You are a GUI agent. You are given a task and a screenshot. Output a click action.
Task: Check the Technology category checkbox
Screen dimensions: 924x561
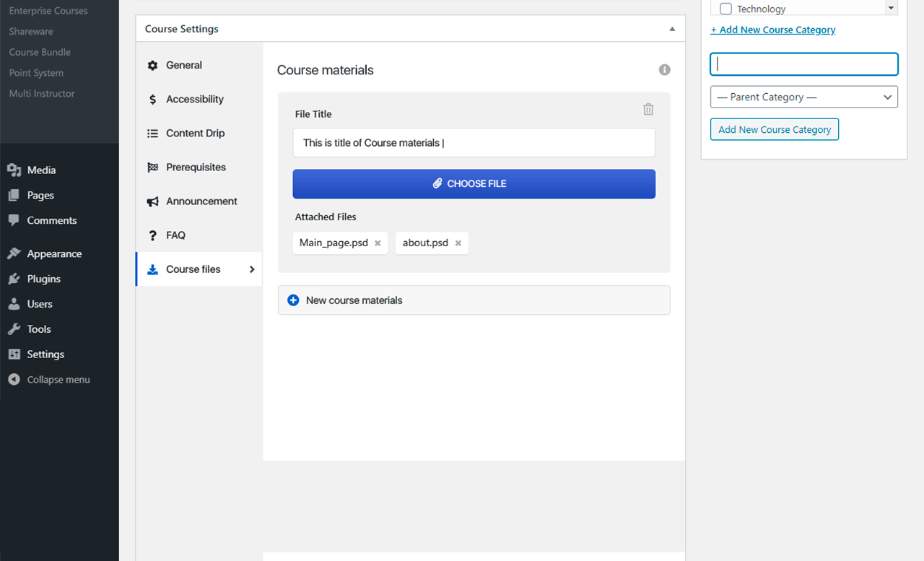point(725,8)
